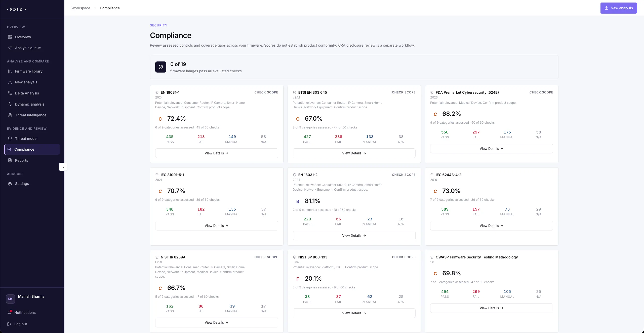Click the F grade 20.1% score

pyautogui.click(x=313, y=279)
